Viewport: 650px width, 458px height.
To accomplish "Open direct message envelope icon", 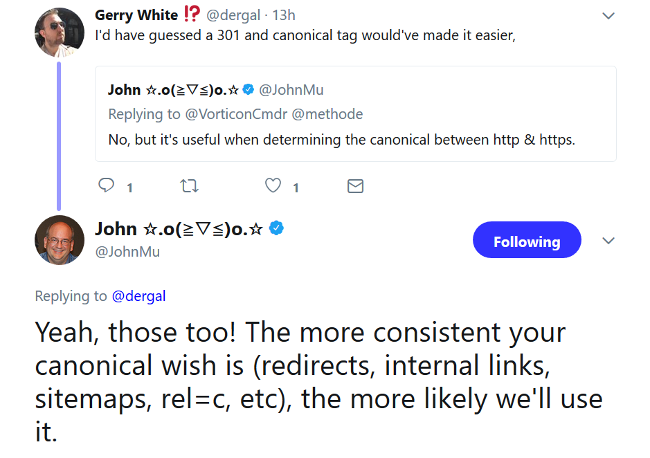I will pyautogui.click(x=354, y=185).
